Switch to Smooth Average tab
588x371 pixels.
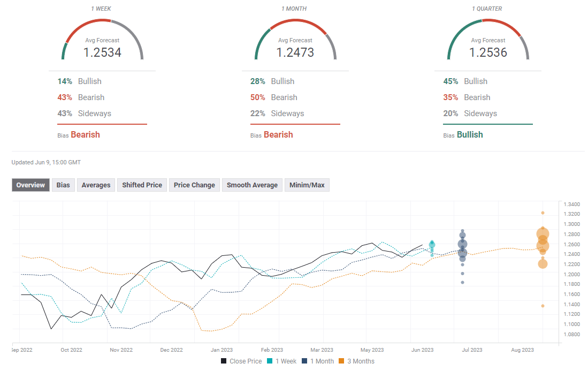point(252,185)
